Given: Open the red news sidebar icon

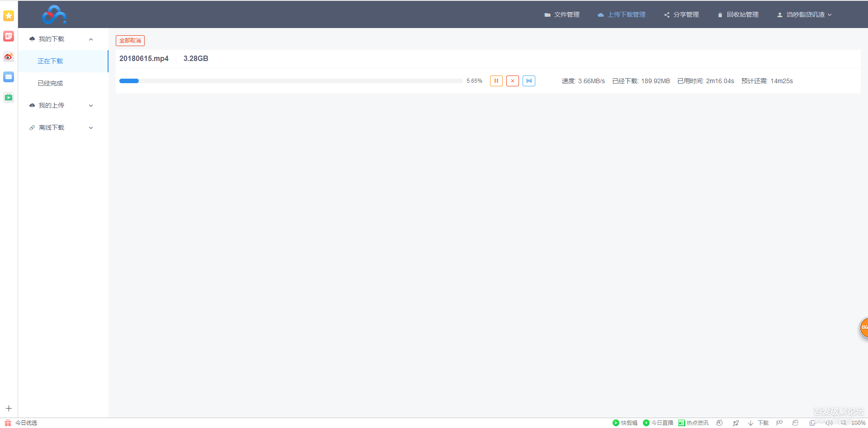Looking at the screenshot, I should (9, 36).
